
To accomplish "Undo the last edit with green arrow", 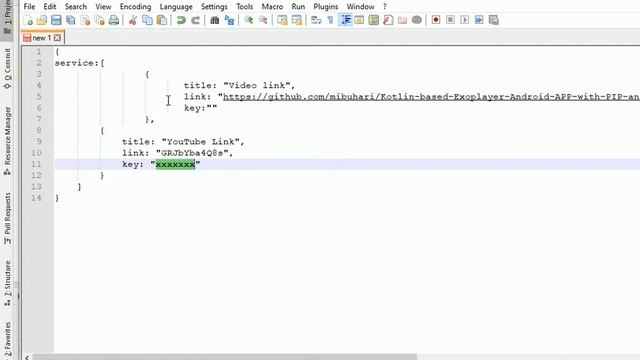I will click(x=181, y=20).
